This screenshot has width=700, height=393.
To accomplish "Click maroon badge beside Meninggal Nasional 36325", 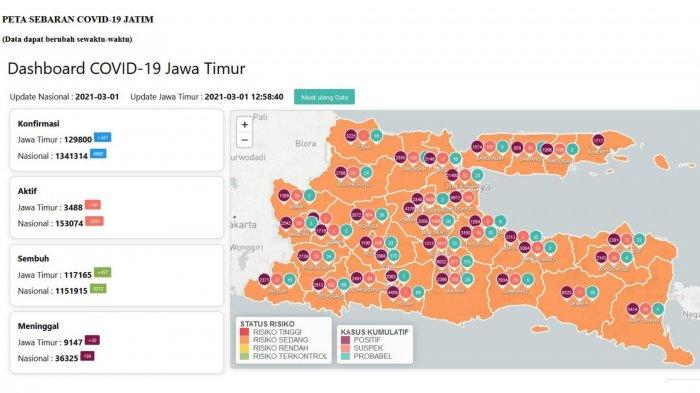I will 88,356.
